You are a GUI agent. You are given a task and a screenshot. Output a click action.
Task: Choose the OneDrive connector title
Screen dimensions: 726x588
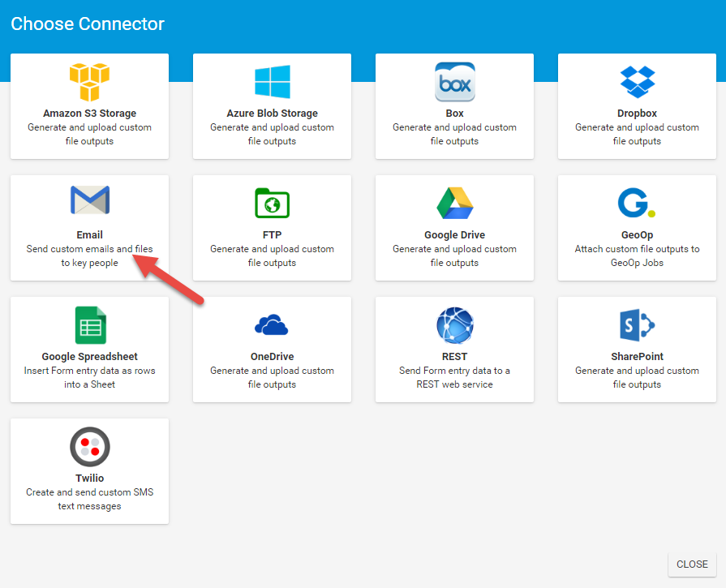273,357
